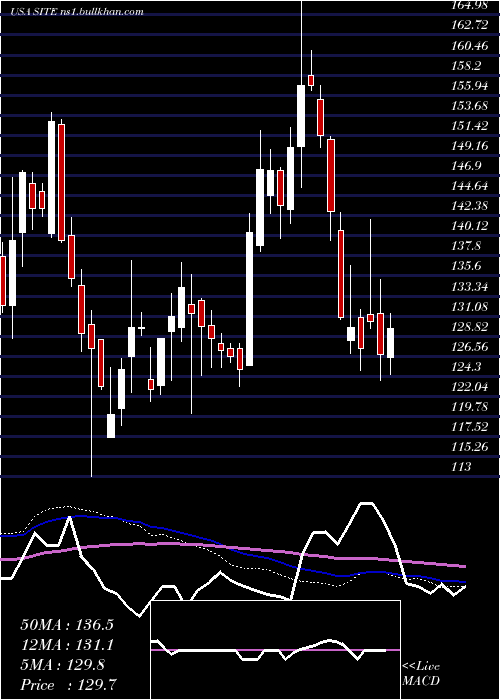The image size is (500, 700).
Task: Click the 12MA : 131.1 readout
Action: 67,645
